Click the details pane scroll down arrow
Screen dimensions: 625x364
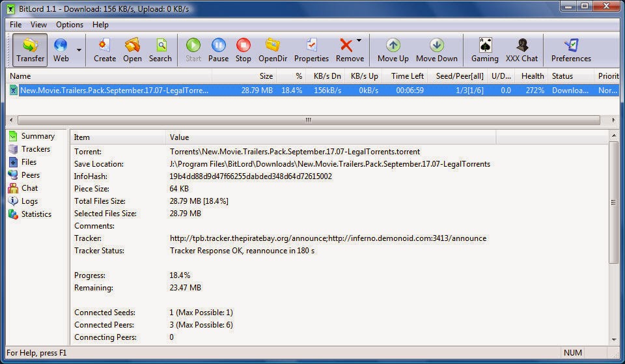pos(613,340)
